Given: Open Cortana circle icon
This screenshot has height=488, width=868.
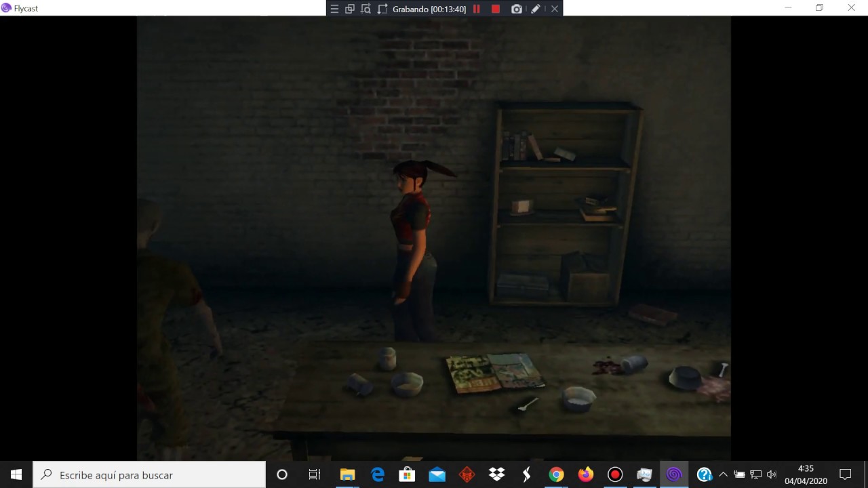Looking at the screenshot, I should point(282,475).
